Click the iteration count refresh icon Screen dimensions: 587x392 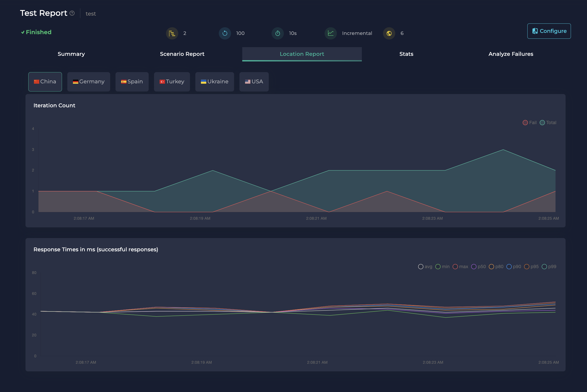tap(225, 33)
